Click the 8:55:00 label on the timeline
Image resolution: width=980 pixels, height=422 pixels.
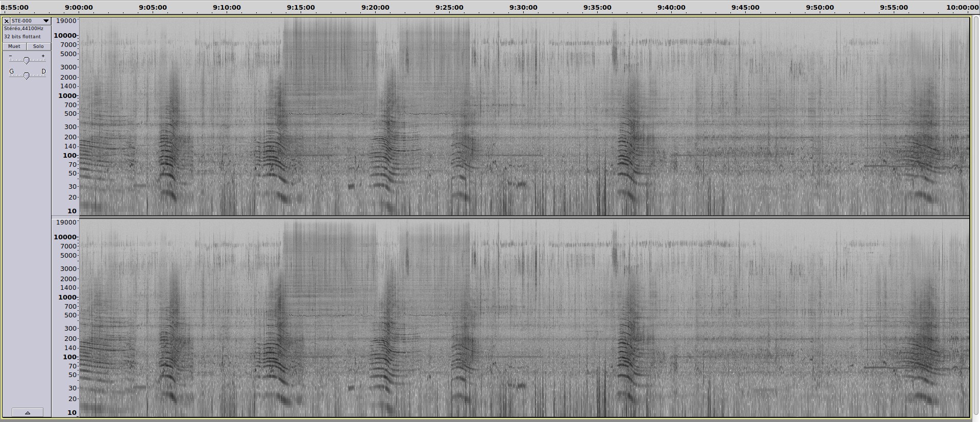coord(14,8)
